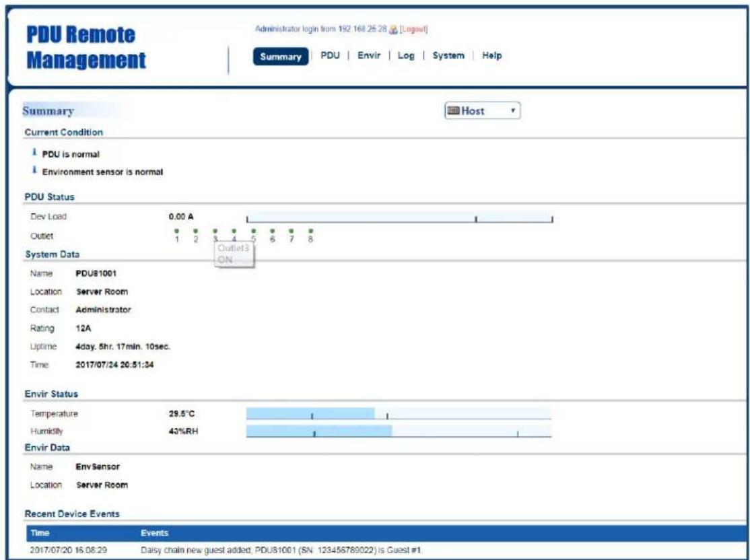750x560 pixels.
Task: Open the PDU menu
Action: (330, 55)
